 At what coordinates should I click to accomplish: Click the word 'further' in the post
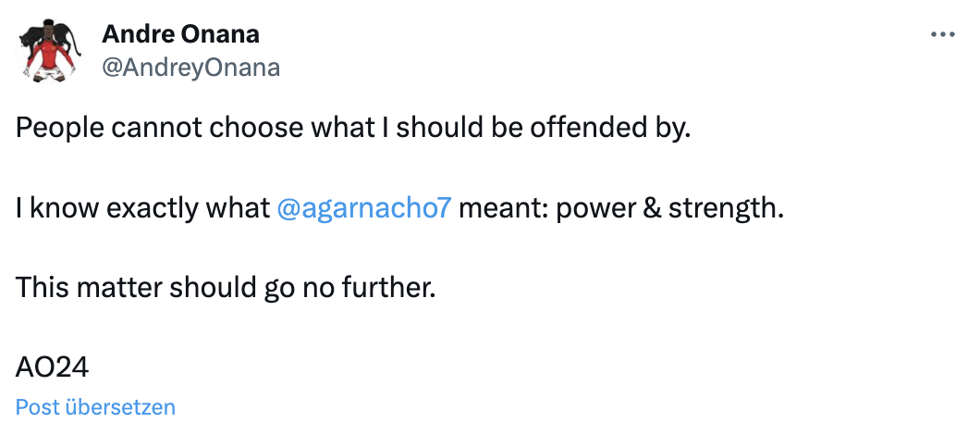tap(391, 287)
